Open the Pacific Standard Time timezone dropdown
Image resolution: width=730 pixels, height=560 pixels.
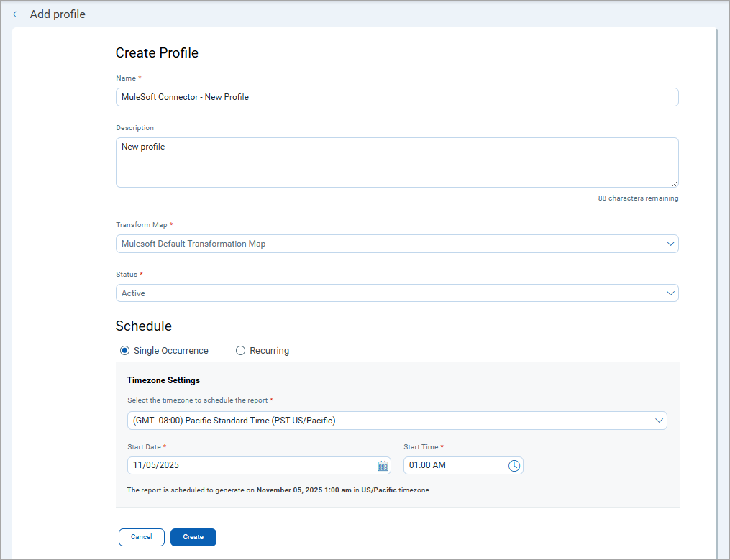(396, 421)
